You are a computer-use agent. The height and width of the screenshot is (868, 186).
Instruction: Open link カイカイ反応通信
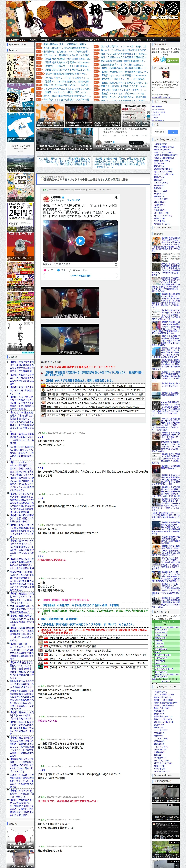point(158,109)
